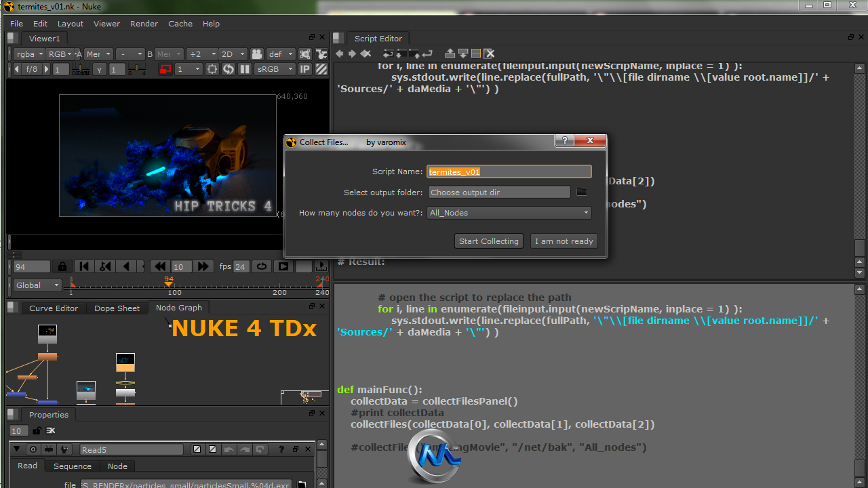Open the Render menu
Screen dimensions: 868x488
(x=144, y=23)
